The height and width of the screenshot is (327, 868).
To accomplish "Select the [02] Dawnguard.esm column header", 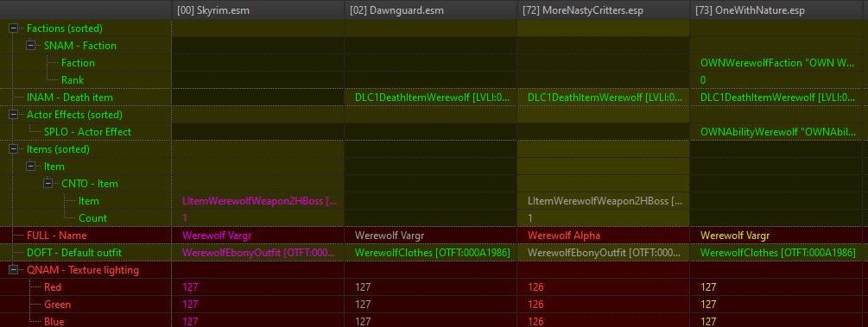I will click(x=431, y=10).
